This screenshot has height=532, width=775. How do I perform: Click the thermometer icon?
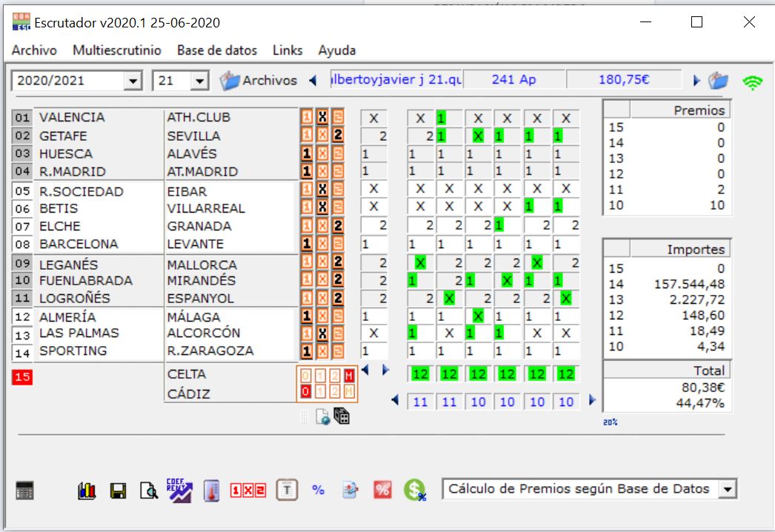212,491
